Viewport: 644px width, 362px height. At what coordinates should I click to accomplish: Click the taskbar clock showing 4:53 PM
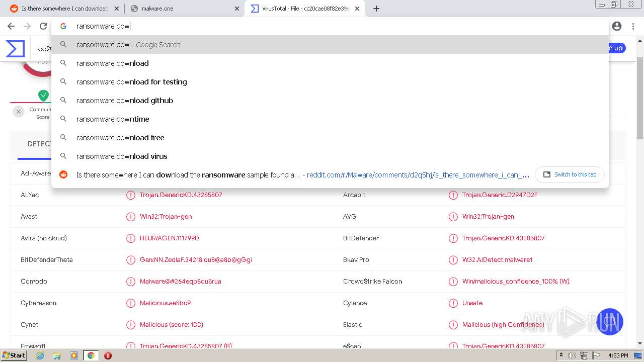[x=618, y=355]
